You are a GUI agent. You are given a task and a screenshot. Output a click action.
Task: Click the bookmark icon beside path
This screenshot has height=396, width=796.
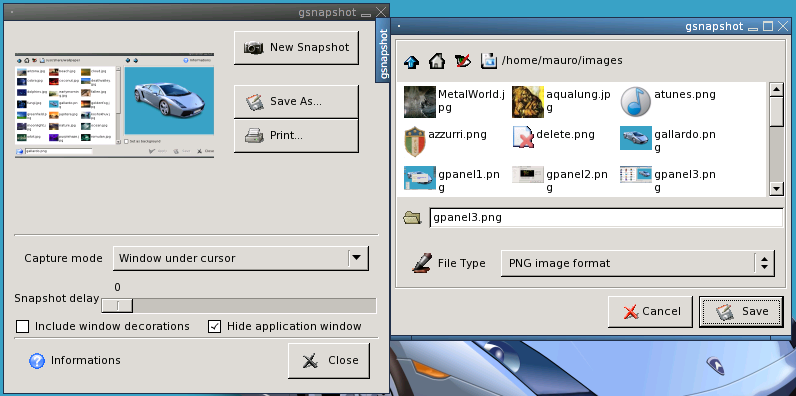pyautogui.click(x=488, y=61)
